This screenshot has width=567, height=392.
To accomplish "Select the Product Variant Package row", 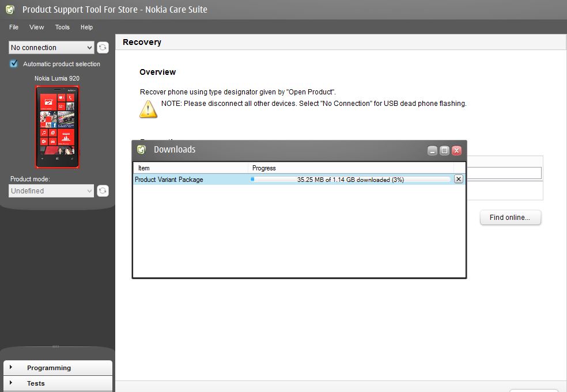I will (x=299, y=179).
